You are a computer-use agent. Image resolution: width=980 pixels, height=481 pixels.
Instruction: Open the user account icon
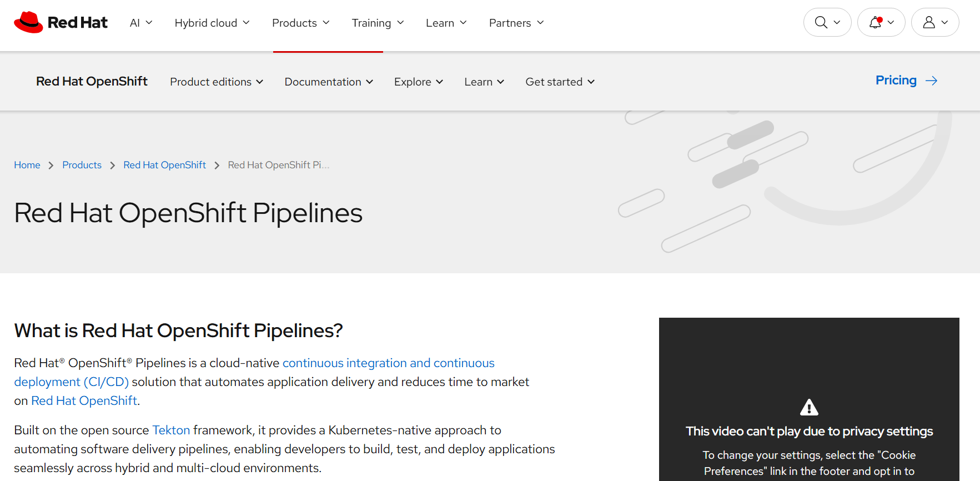pos(929,22)
